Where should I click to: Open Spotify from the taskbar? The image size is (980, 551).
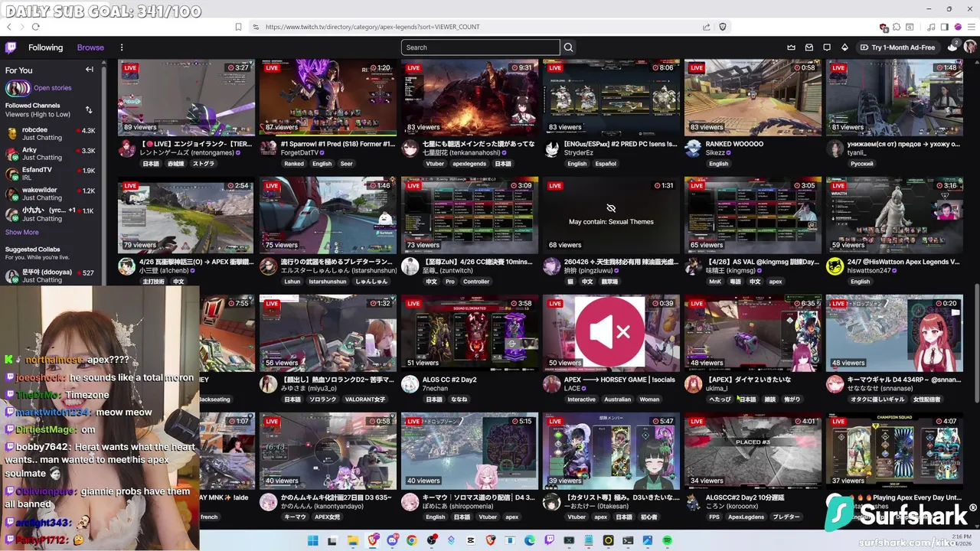[x=667, y=541]
